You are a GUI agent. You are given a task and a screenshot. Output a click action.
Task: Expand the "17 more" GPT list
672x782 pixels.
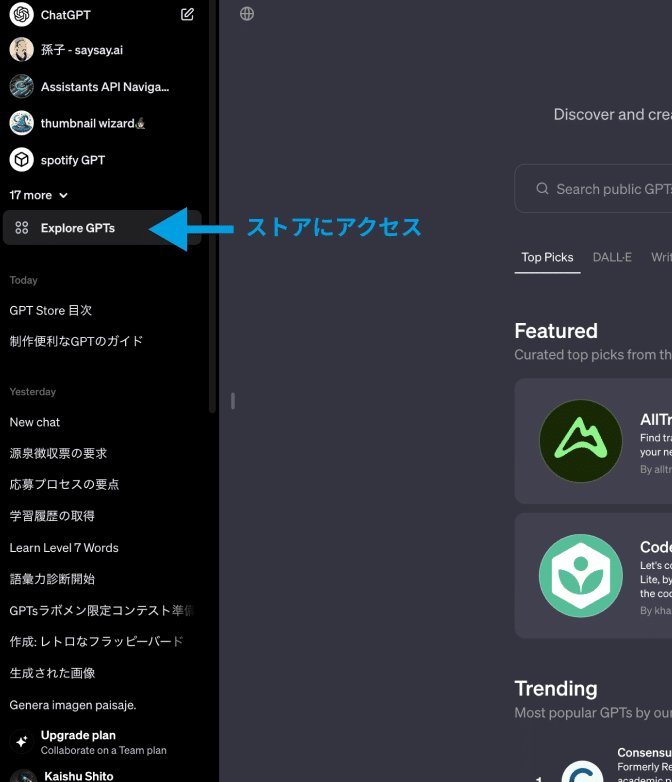[39, 195]
